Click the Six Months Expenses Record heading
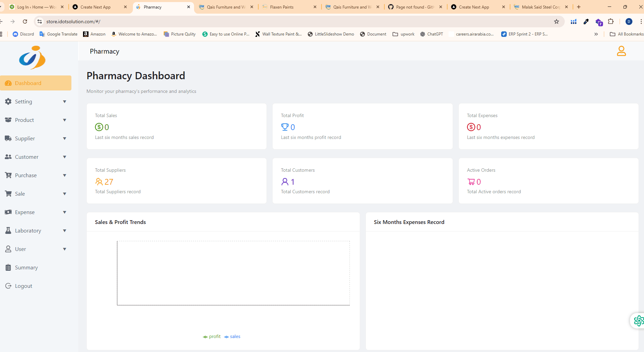 click(409, 222)
